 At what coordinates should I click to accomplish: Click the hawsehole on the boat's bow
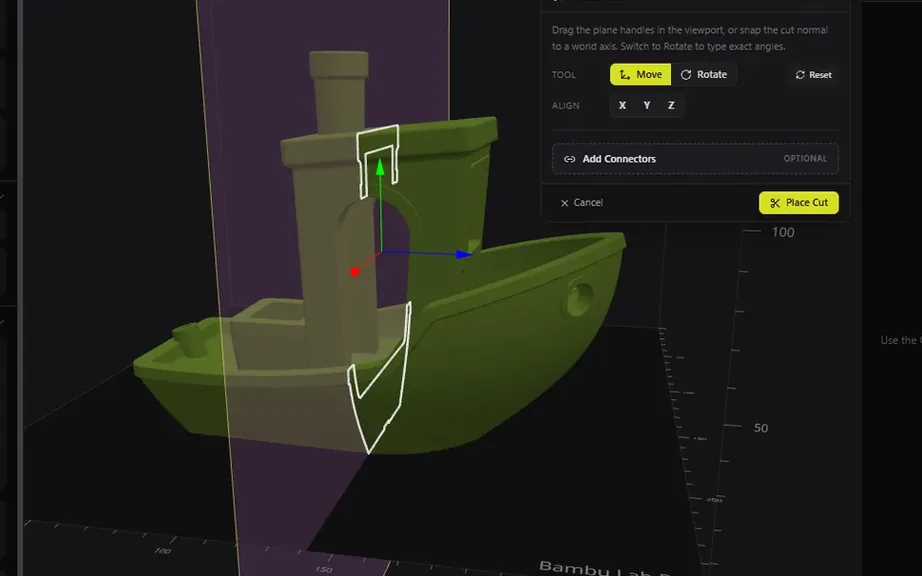click(579, 297)
